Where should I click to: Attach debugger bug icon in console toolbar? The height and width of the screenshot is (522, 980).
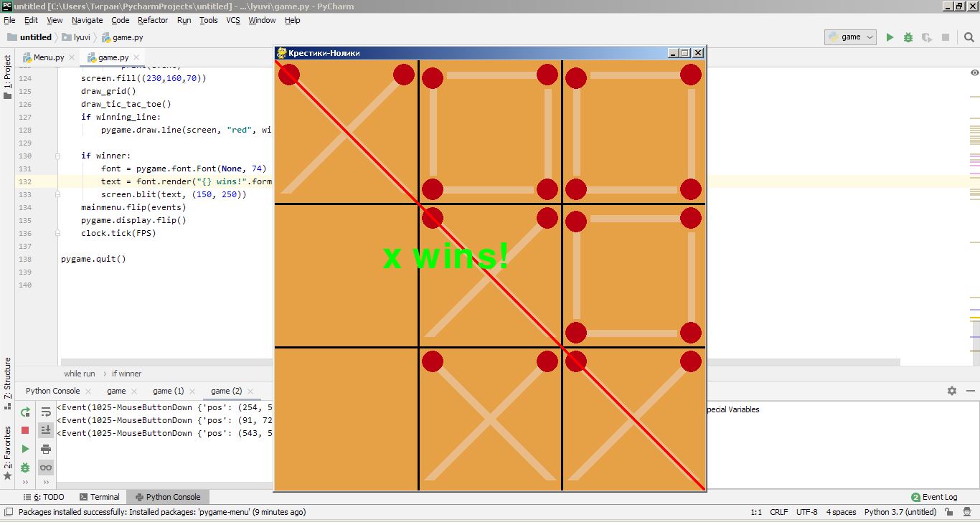25,468
